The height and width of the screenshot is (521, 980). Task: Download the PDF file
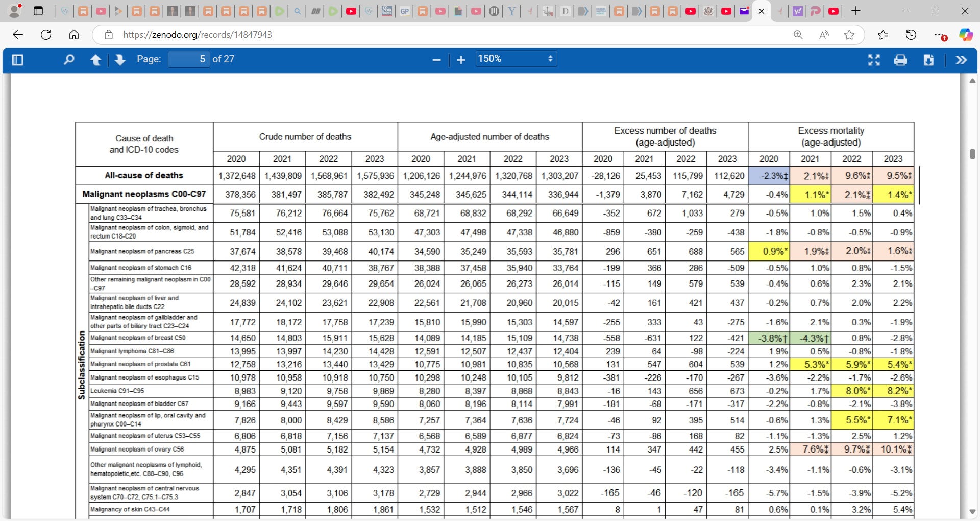pyautogui.click(x=928, y=60)
